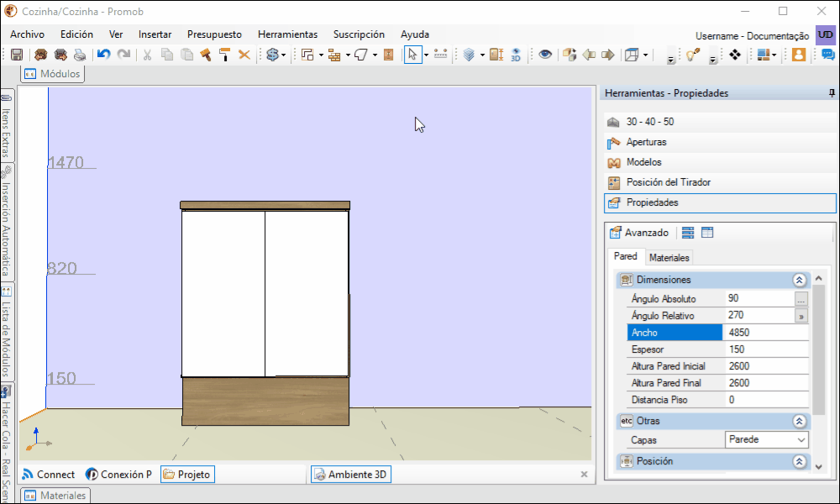The image size is (840, 504).
Task: Click the copy icon in the toolbar
Action: click(x=167, y=55)
